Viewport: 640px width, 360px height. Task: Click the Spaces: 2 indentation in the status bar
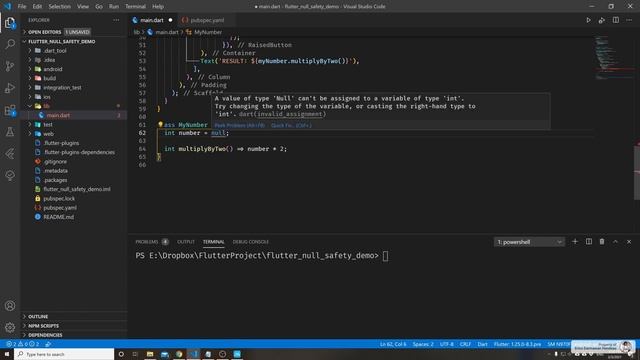(423, 344)
